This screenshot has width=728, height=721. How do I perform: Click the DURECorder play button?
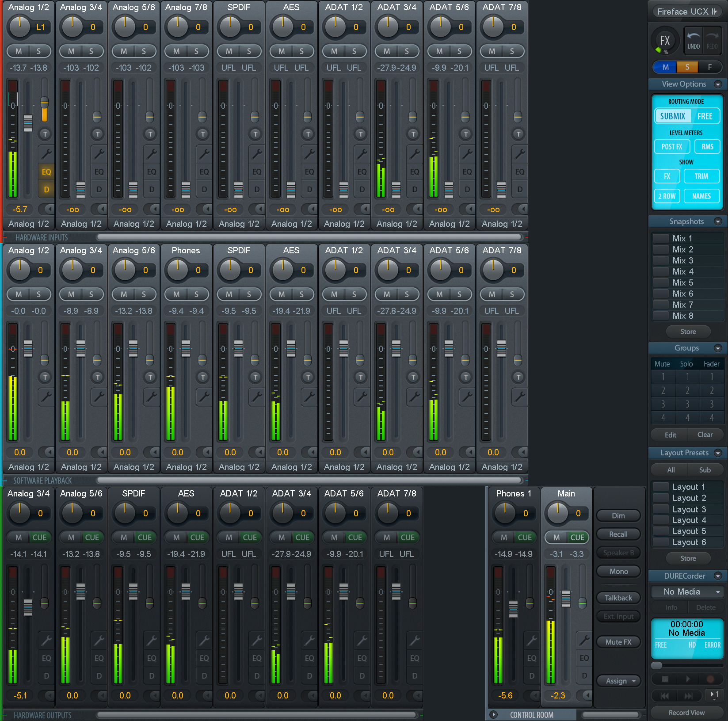[688, 679]
